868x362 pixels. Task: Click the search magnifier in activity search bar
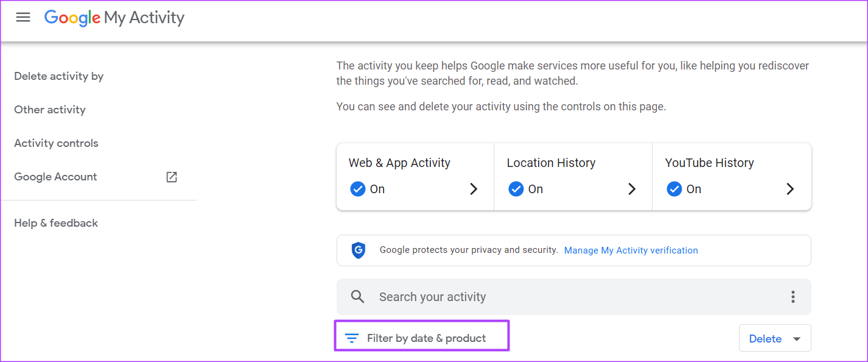point(357,296)
